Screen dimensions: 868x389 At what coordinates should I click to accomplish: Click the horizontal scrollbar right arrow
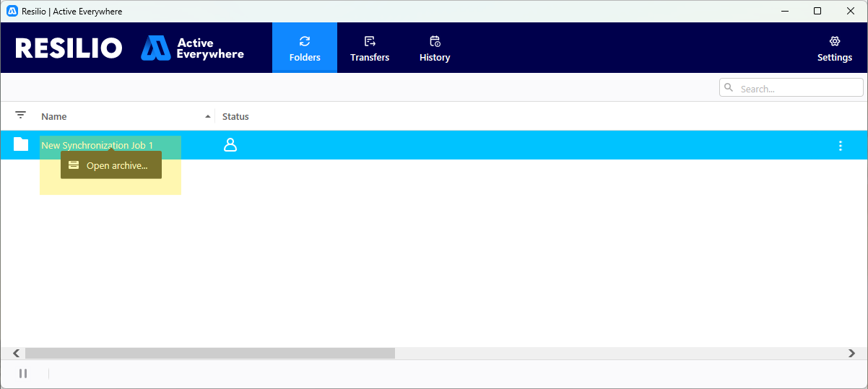click(851, 353)
